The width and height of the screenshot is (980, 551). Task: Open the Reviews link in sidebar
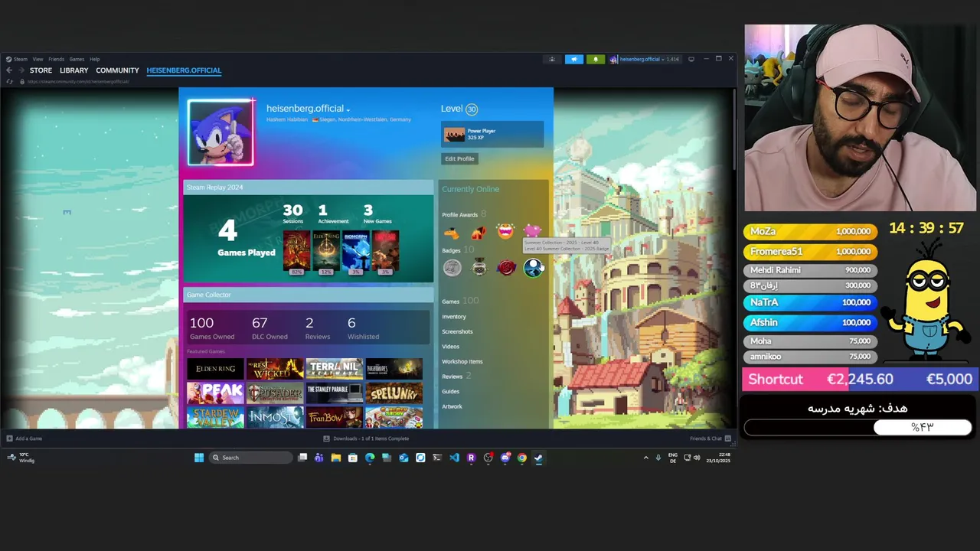point(456,376)
